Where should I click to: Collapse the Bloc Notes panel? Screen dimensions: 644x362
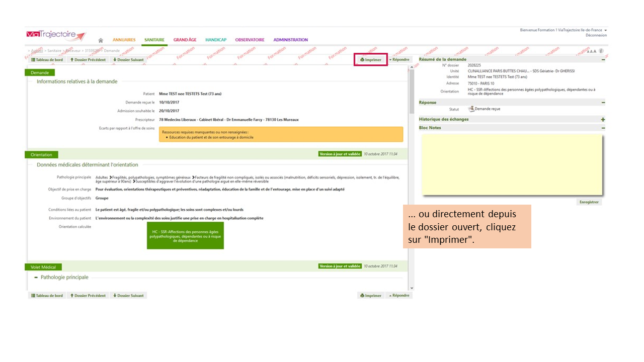(603, 128)
